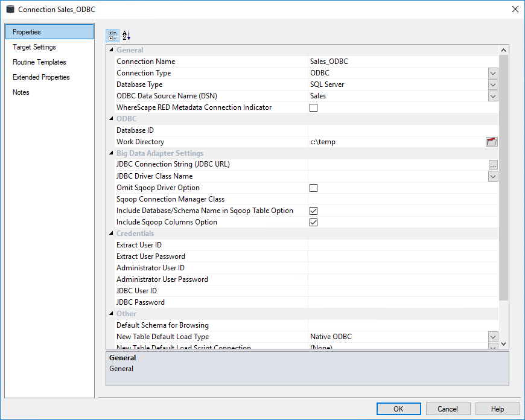Switch to Target Settings page
The image size is (525, 420).
(x=34, y=47)
